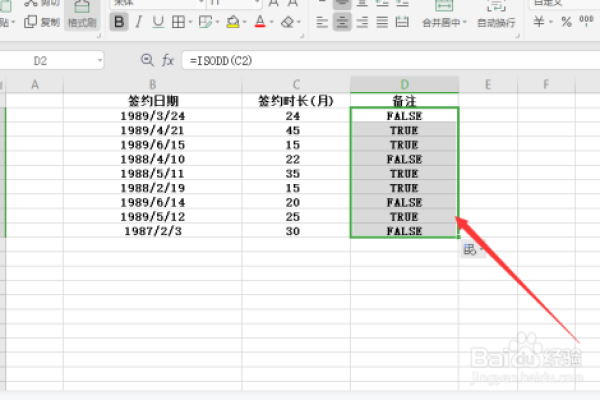
Task: Click the formula bar containing =ISODD(C2)
Action: tap(380, 61)
